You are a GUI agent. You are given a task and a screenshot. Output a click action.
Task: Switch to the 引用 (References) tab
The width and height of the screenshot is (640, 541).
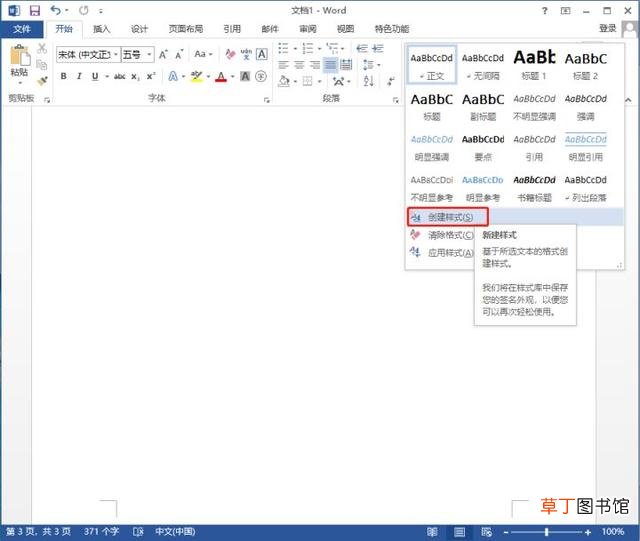[232, 29]
